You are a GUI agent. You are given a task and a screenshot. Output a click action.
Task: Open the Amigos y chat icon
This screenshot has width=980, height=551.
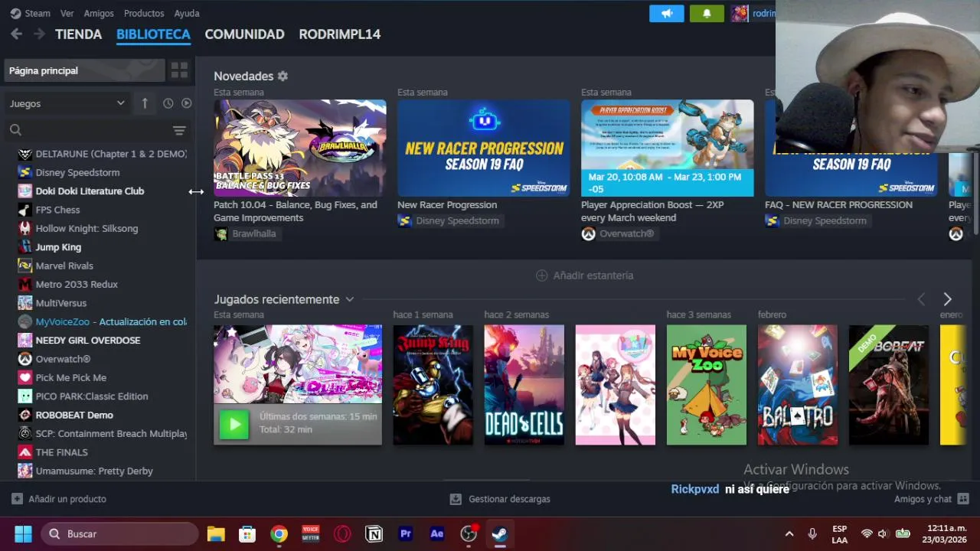963,499
